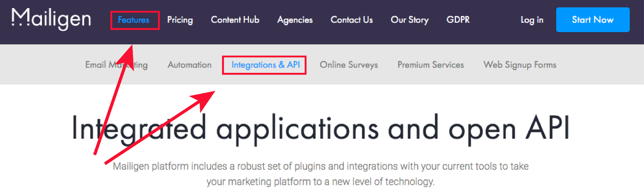Go to the Pricing page
Screen dimensions: 644x189
(x=180, y=20)
